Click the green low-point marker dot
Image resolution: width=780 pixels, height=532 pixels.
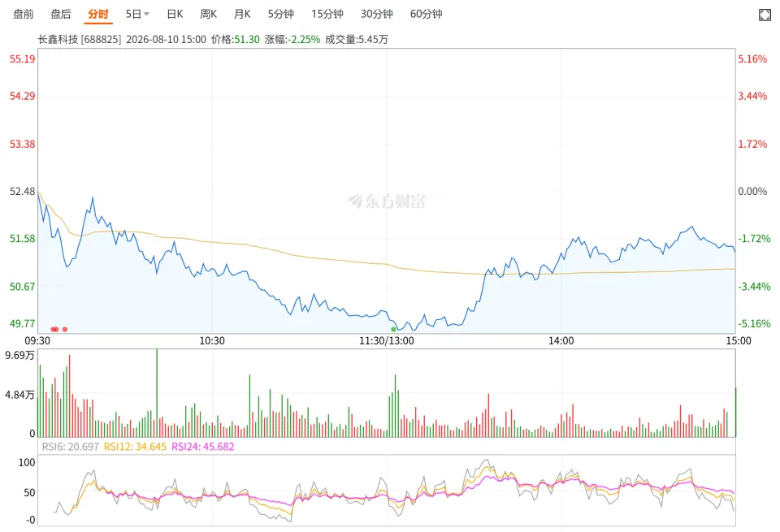(x=393, y=329)
